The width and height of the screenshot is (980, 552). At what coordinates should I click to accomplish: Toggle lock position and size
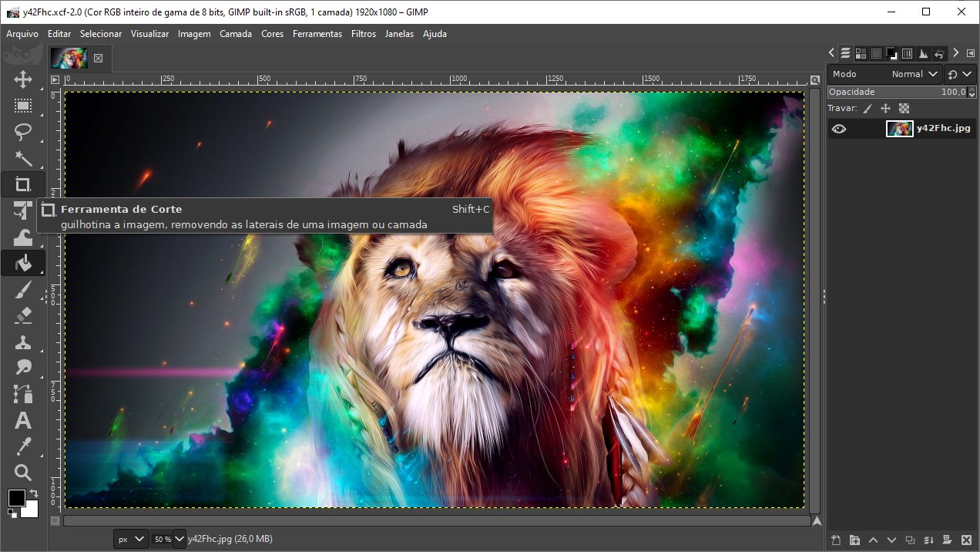click(886, 109)
